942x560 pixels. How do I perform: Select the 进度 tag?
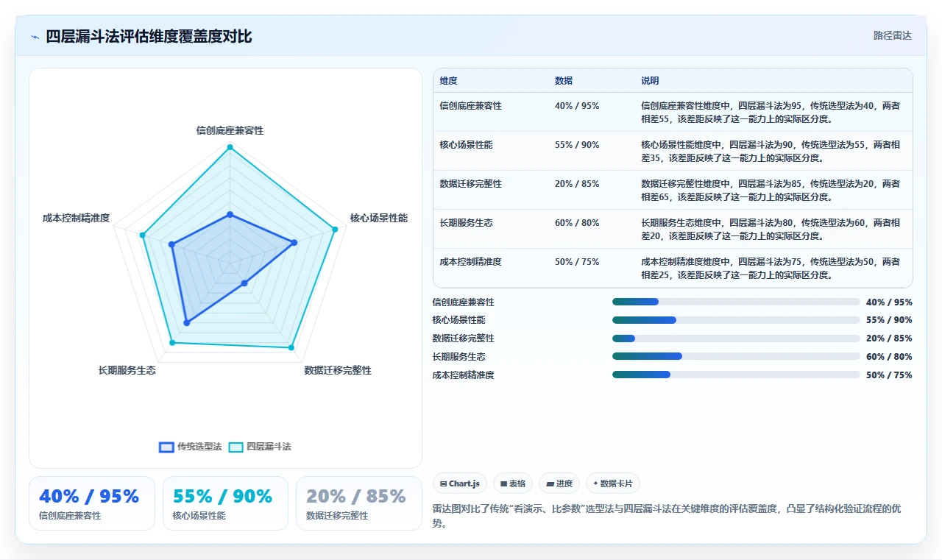pos(559,483)
